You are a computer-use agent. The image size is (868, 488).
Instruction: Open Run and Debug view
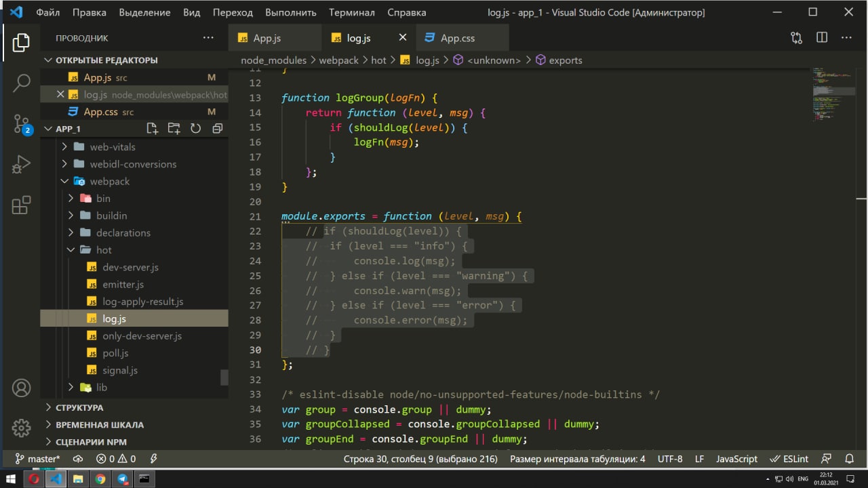click(x=21, y=164)
